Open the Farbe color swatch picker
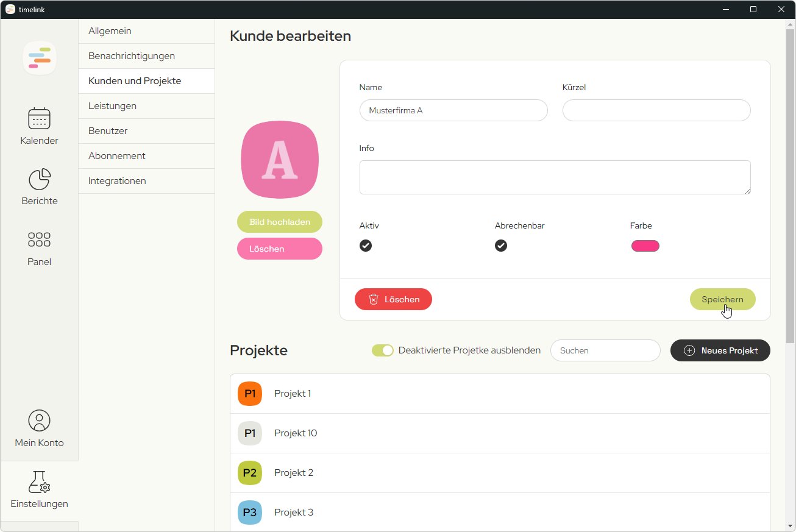The image size is (796, 532). (x=645, y=246)
